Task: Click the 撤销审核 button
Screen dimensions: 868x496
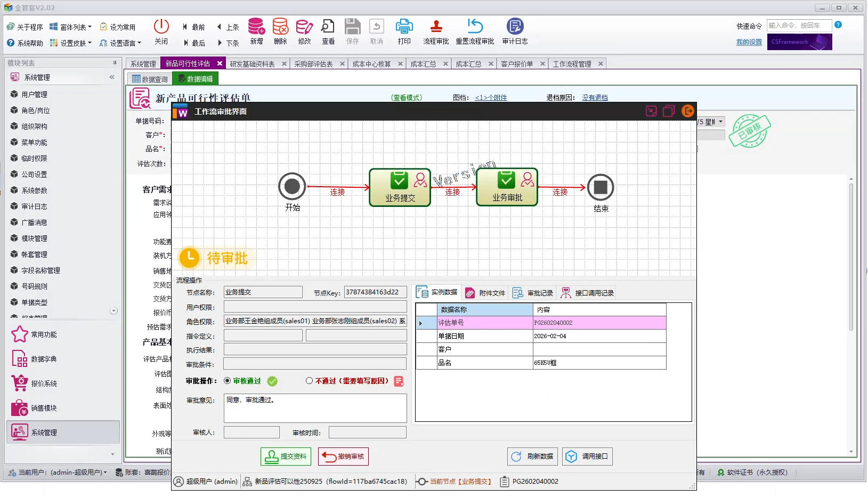Action: pyautogui.click(x=343, y=457)
